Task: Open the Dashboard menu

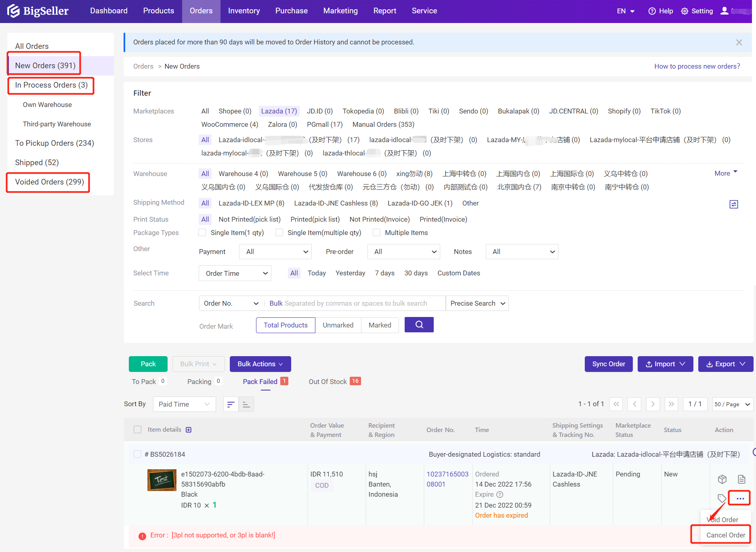Action: coord(109,11)
